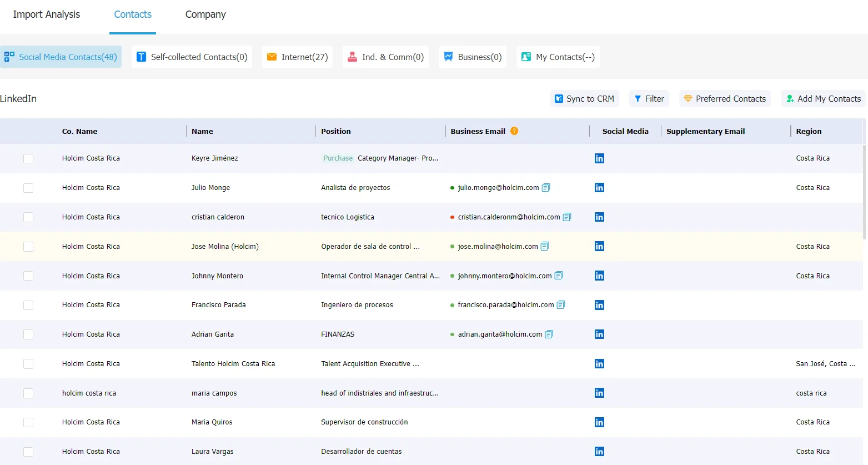
Task: Open Julio Monge's LinkedIn profile icon
Action: pos(599,188)
